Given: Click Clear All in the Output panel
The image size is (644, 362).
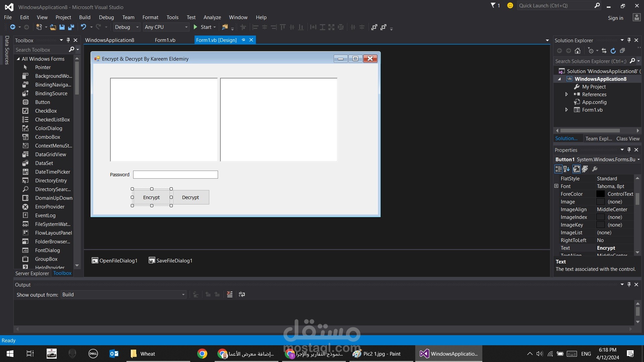Looking at the screenshot, I should pos(230,294).
